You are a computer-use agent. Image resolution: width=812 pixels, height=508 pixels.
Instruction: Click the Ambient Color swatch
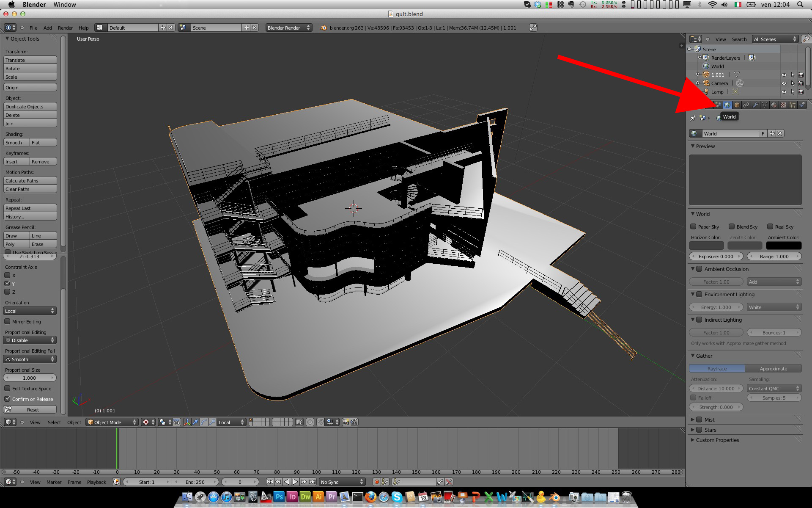point(784,246)
